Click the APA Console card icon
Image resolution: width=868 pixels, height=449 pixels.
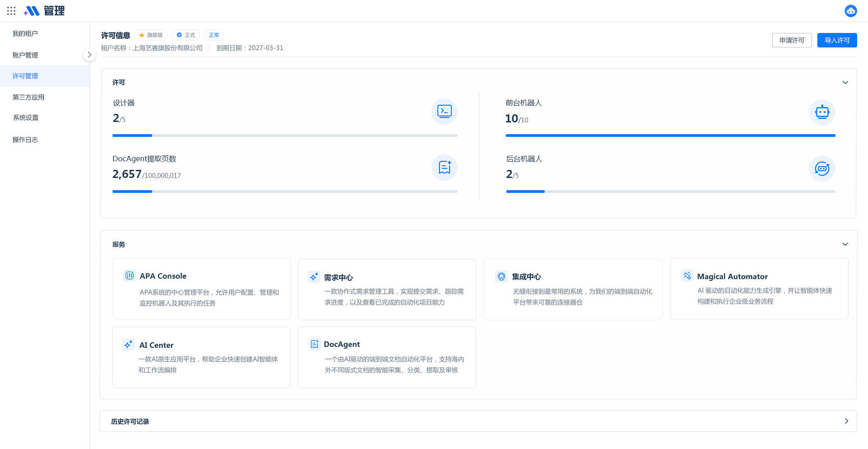coord(129,276)
